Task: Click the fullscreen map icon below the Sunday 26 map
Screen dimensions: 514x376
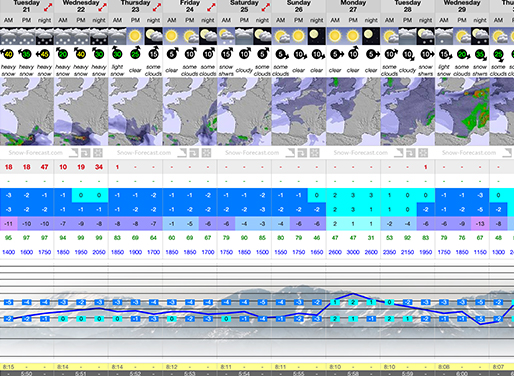Action: coord(315,153)
